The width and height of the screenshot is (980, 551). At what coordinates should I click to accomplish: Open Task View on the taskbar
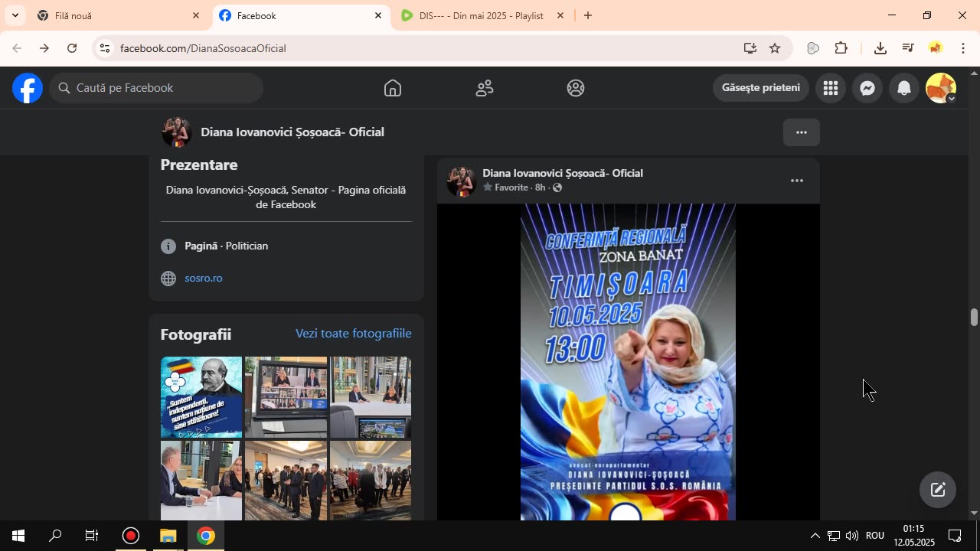pos(92,536)
